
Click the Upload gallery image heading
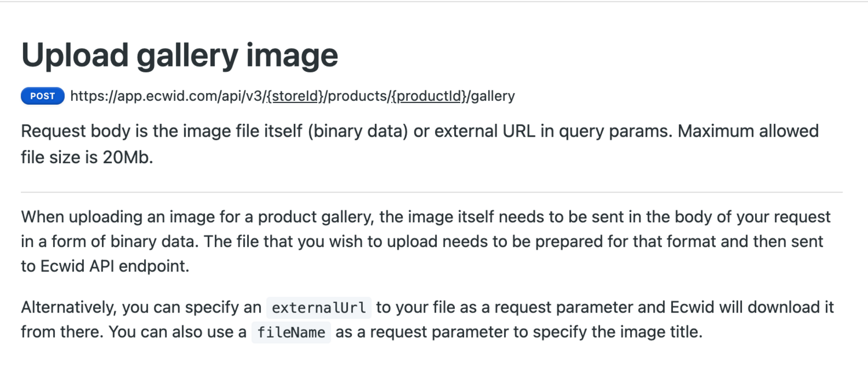tap(179, 56)
